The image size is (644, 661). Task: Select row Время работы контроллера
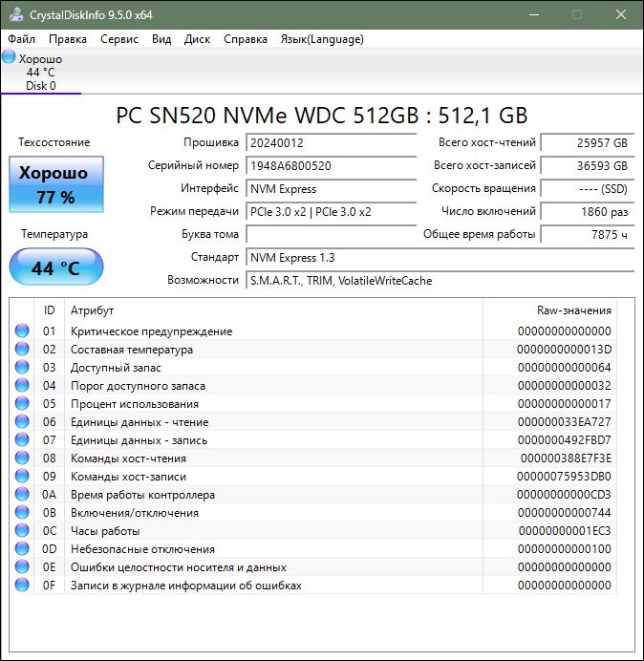tap(313, 494)
